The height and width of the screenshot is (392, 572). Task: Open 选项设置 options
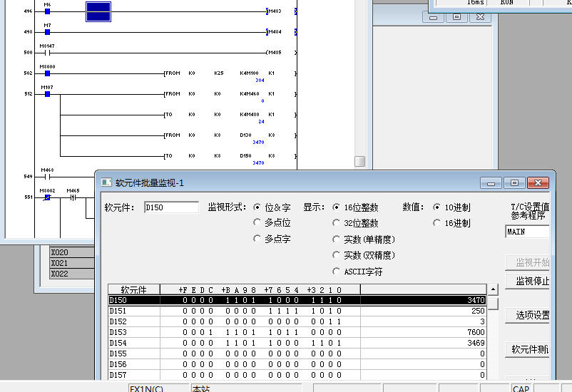coord(532,315)
